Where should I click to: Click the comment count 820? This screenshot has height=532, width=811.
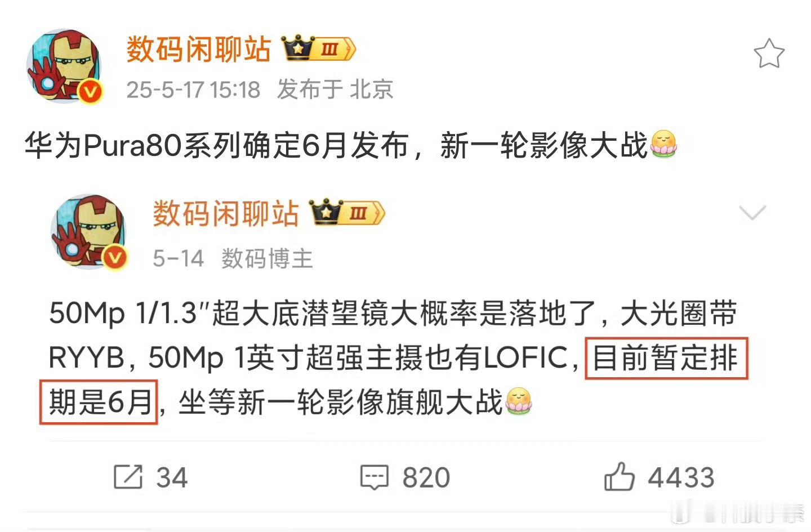426,477
